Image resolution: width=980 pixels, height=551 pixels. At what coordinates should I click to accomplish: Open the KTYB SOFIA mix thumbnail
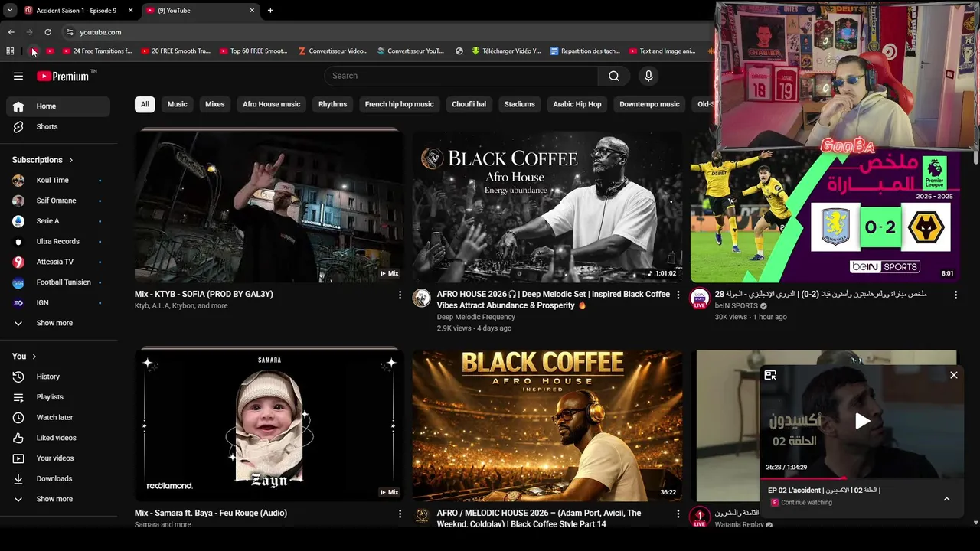269,206
